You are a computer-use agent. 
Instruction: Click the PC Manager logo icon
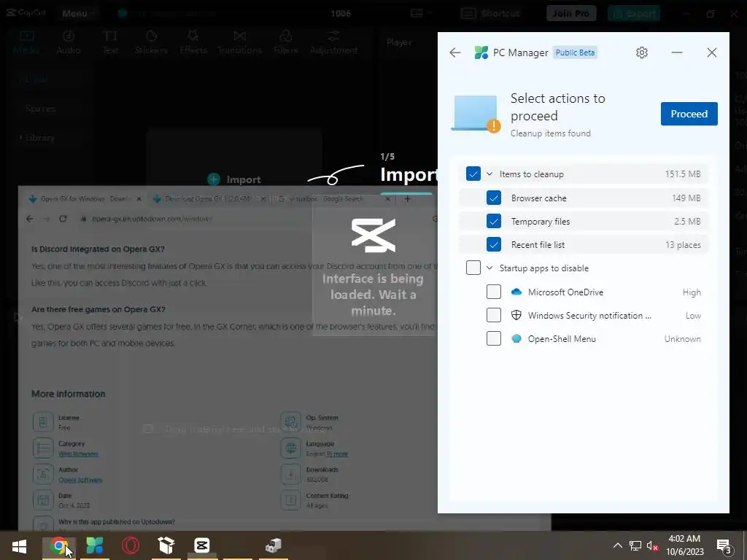coord(481,52)
